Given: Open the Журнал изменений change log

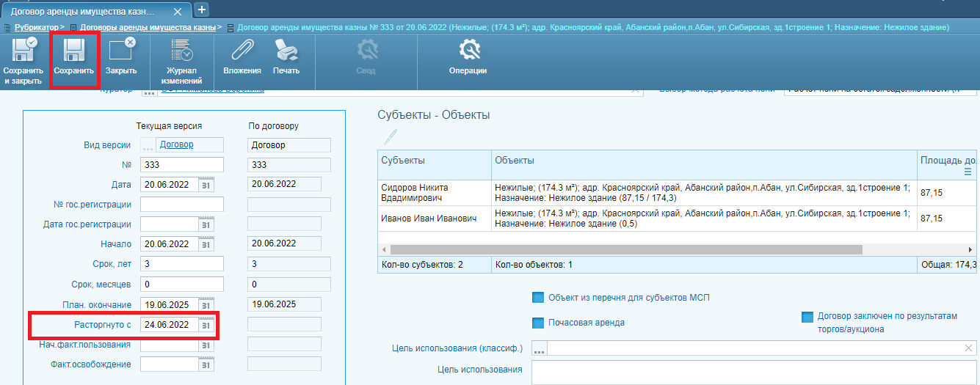Looking at the screenshot, I should pyautogui.click(x=181, y=62).
